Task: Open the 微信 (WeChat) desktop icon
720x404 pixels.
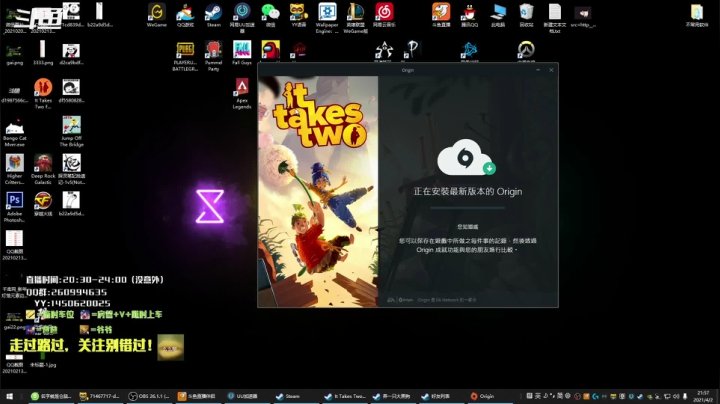Action: [x=270, y=16]
